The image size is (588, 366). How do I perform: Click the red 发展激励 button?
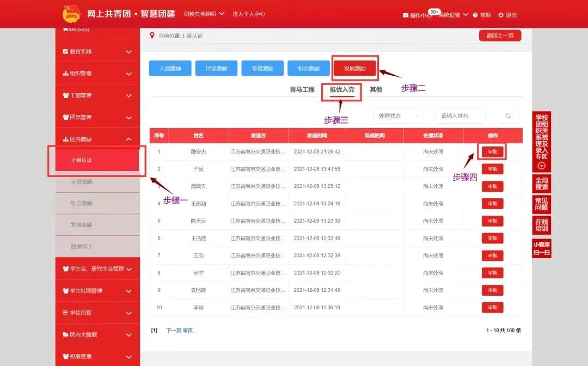click(355, 68)
